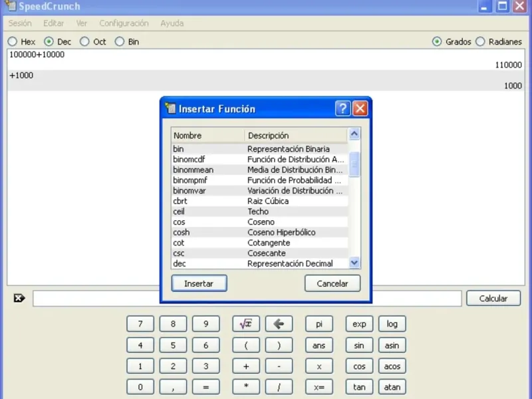This screenshot has height=399, width=532.
Task: Click the multiply asterisk keypad button
Action: click(x=246, y=387)
